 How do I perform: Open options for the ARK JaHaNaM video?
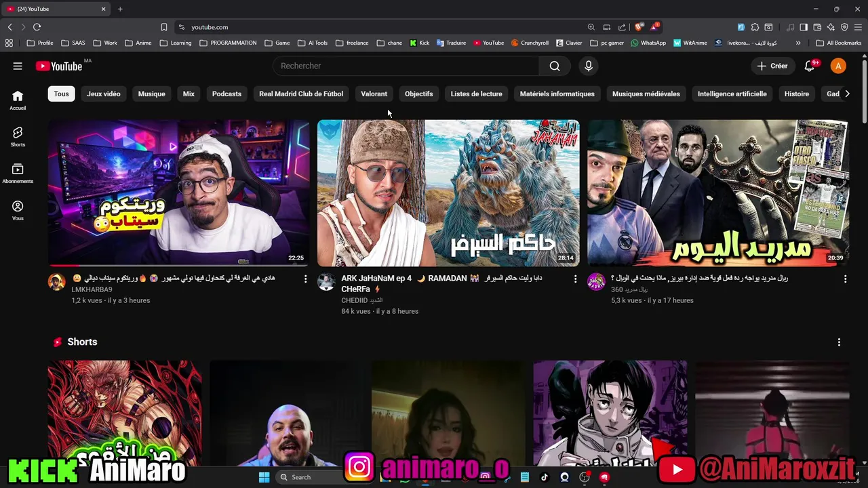575,279
